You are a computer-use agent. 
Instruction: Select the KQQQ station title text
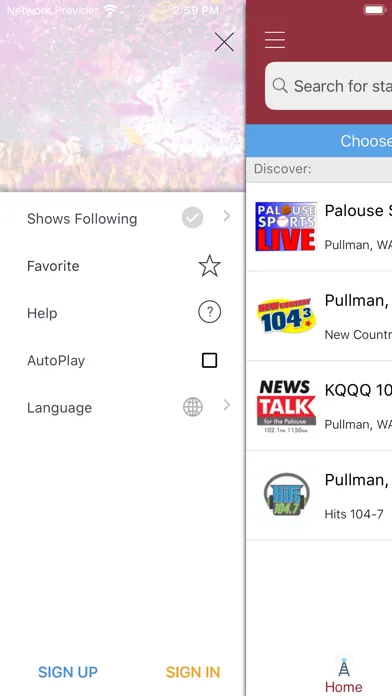358,390
